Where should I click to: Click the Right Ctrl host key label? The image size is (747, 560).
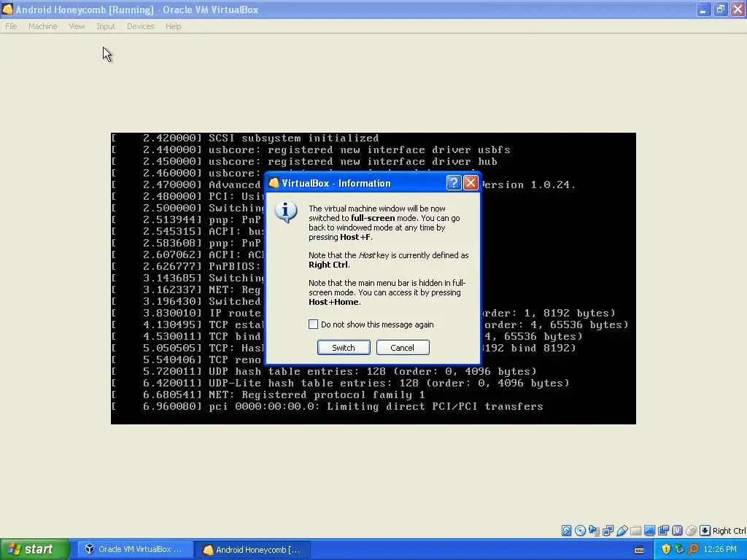[x=729, y=531]
